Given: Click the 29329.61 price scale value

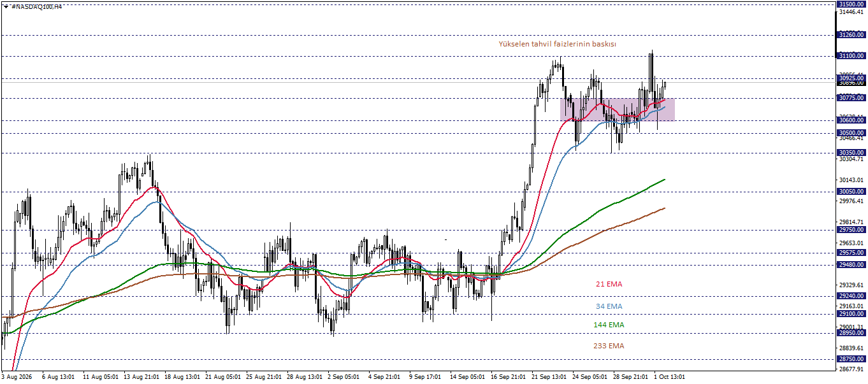Looking at the screenshot, I should (x=851, y=285).
